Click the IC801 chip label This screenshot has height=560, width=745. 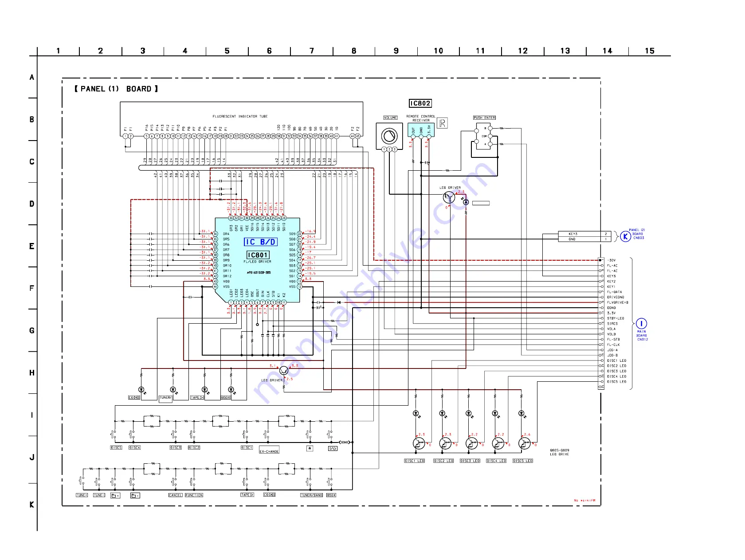click(x=258, y=255)
